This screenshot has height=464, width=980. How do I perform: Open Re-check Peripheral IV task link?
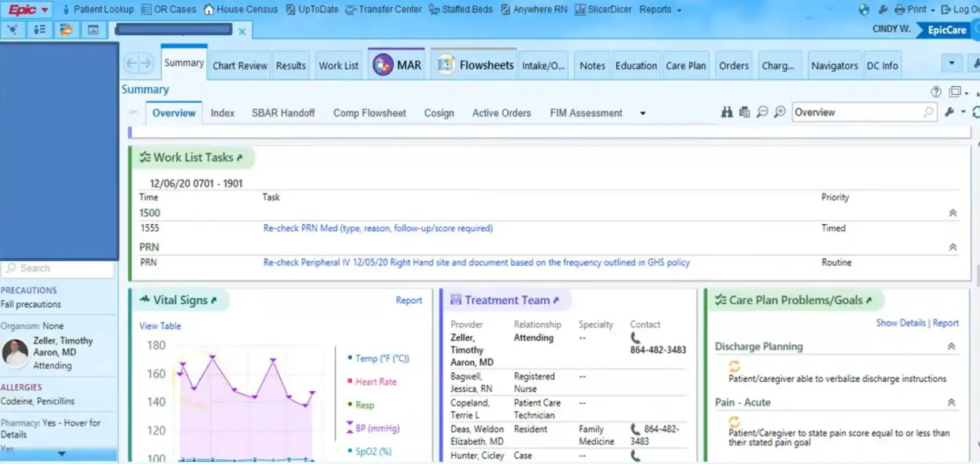(476, 262)
